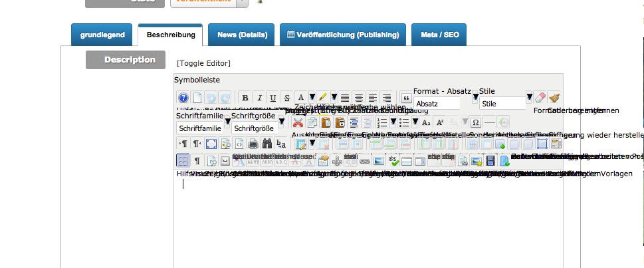Screen dimensions: 644x268
Task: Toggle Bold formatting
Action: coord(245,98)
